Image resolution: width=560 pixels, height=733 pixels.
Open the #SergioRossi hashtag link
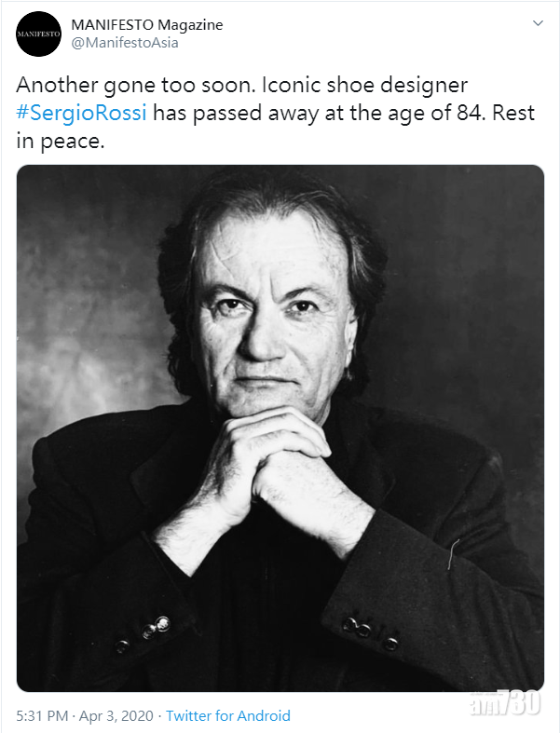coord(82,114)
